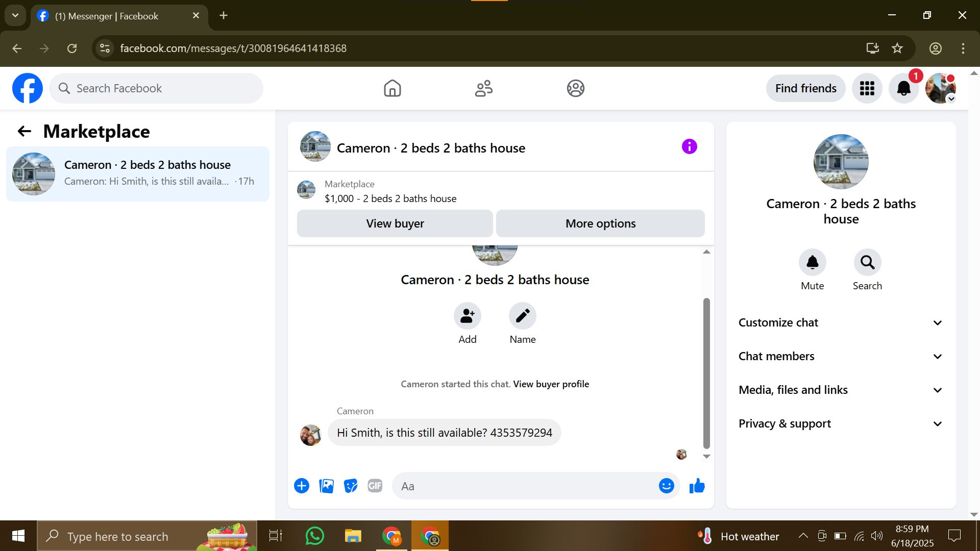Expand Privacy & support section

[x=841, y=423]
